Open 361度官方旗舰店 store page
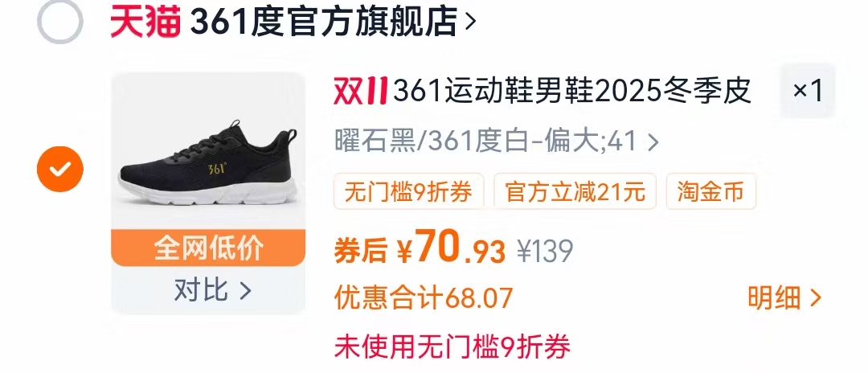868x373 pixels. coord(324,22)
